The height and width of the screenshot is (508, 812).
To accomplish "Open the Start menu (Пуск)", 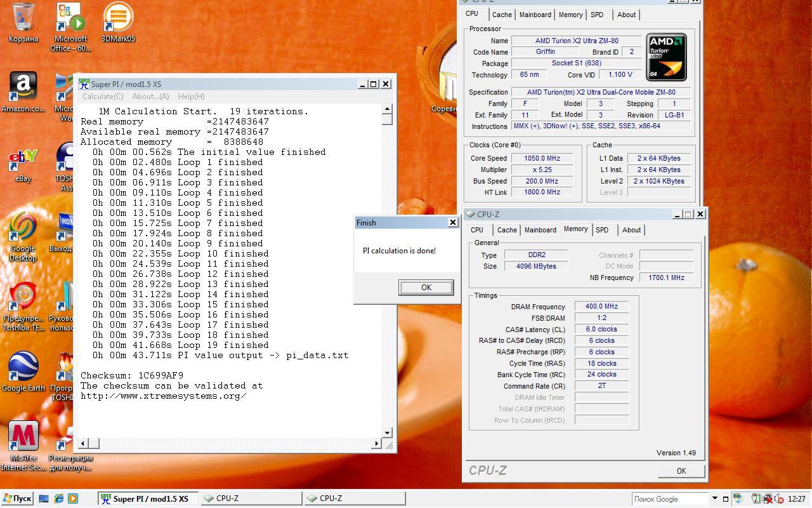I will click(x=17, y=498).
